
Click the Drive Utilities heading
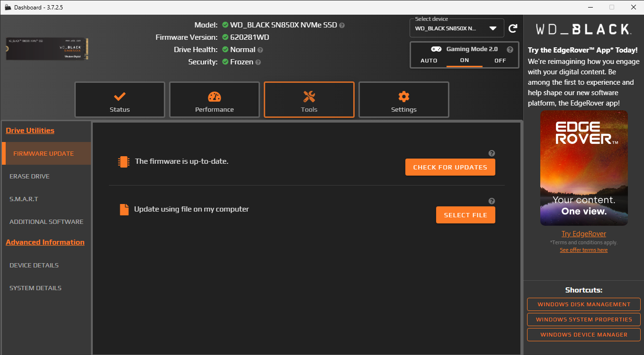(30, 131)
